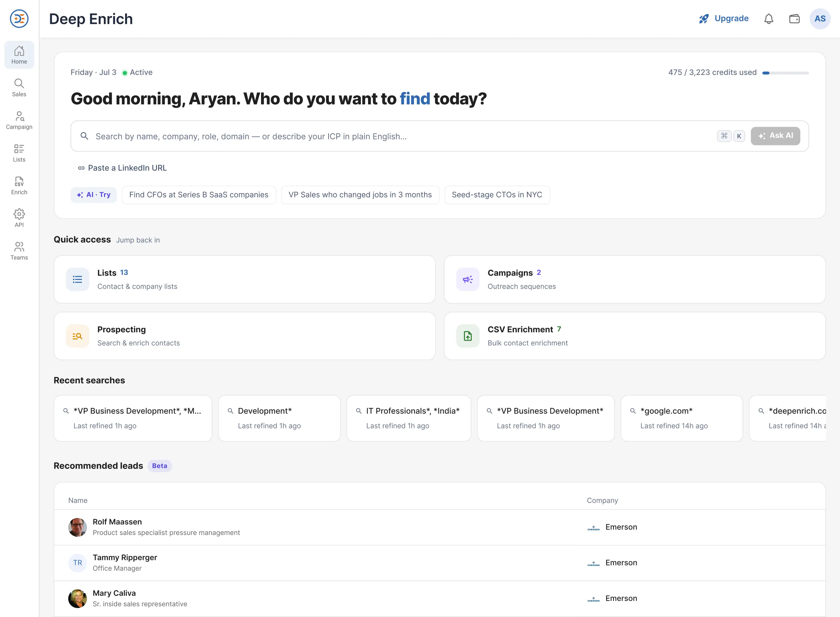Open the wallet icon
The width and height of the screenshot is (840, 617).
click(x=794, y=19)
